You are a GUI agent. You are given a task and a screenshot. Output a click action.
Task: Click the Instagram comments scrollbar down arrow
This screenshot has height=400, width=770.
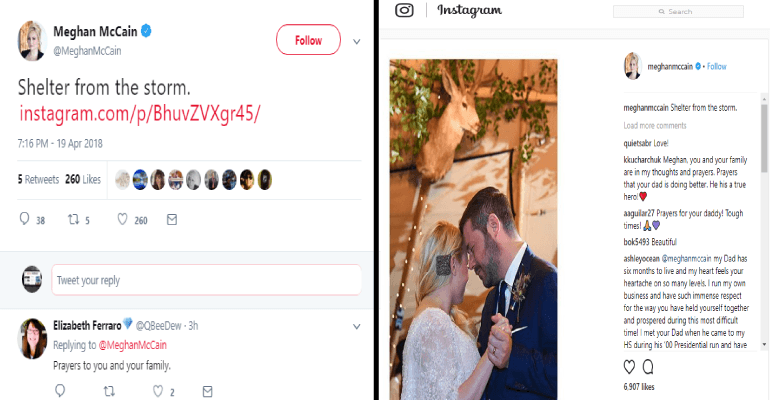(x=764, y=344)
